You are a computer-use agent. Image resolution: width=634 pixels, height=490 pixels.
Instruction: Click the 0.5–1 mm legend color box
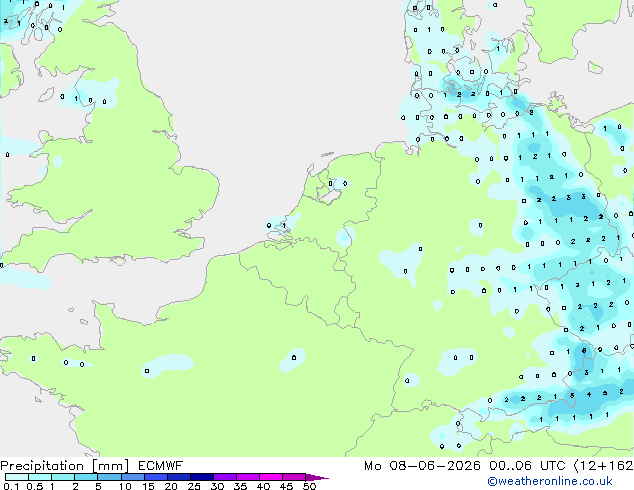pyautogui.click(x=40, y=477)
